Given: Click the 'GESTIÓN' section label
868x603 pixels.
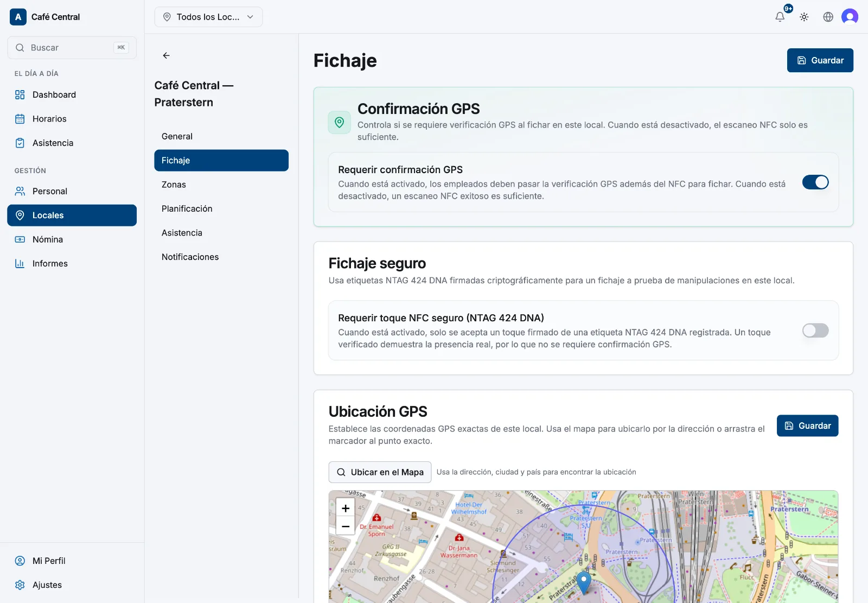Looking at the screenshot, I should tap(30, 171).
